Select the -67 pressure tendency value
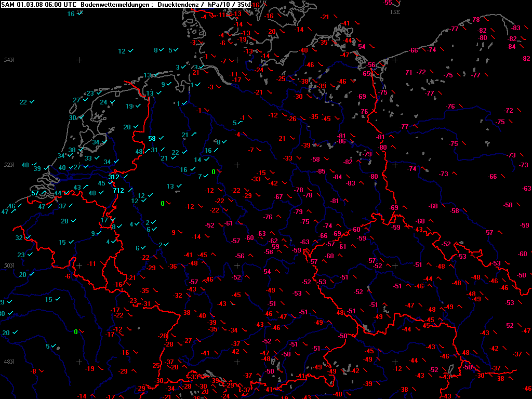The image size is (532, 399). (x=278, y=197)
